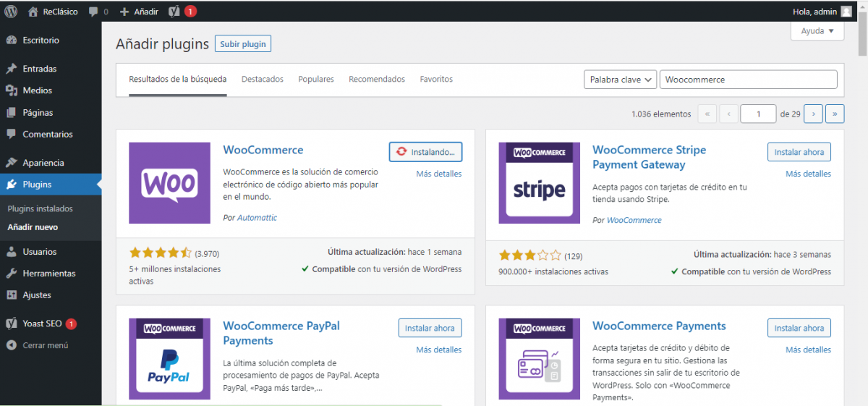Image resolution: width=868 pixels, height=406 pixels.
Task: Click the Cerrar menú collapse icon
Action: pyautogui.click(x=12, y=345)
